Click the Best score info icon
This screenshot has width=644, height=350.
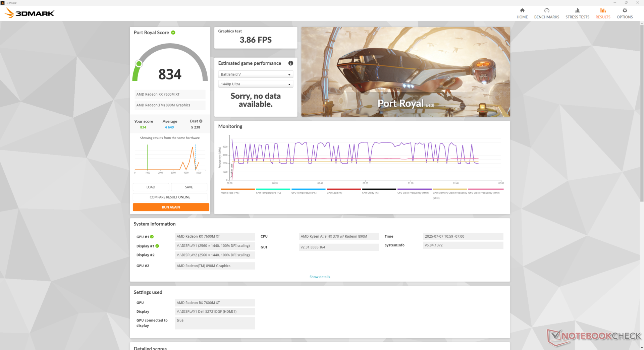pos(201,121)
